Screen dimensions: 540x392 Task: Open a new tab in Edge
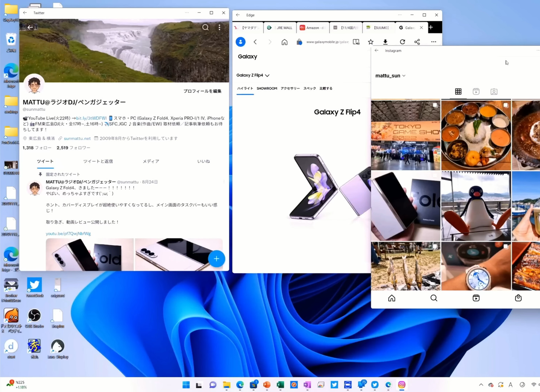tap(431, 28)
